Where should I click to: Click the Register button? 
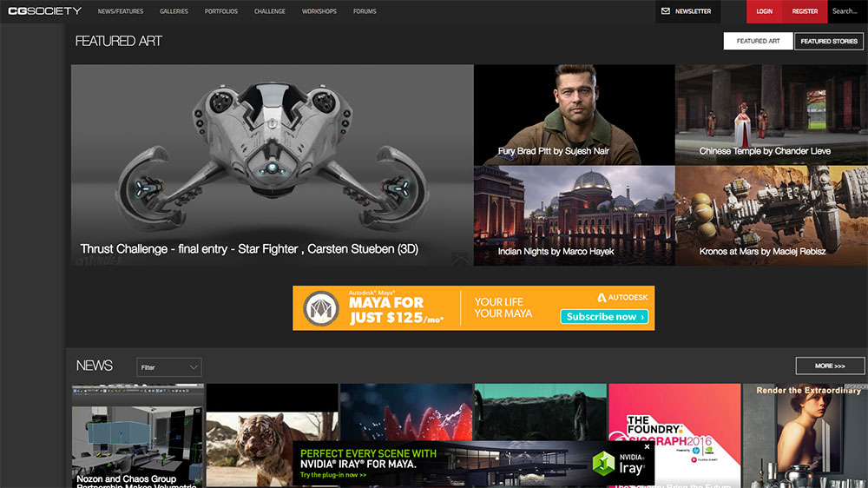click(805, 11)
